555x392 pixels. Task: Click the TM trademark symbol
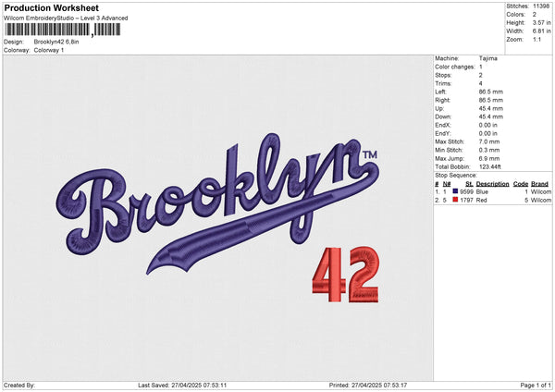coord(370,154)
